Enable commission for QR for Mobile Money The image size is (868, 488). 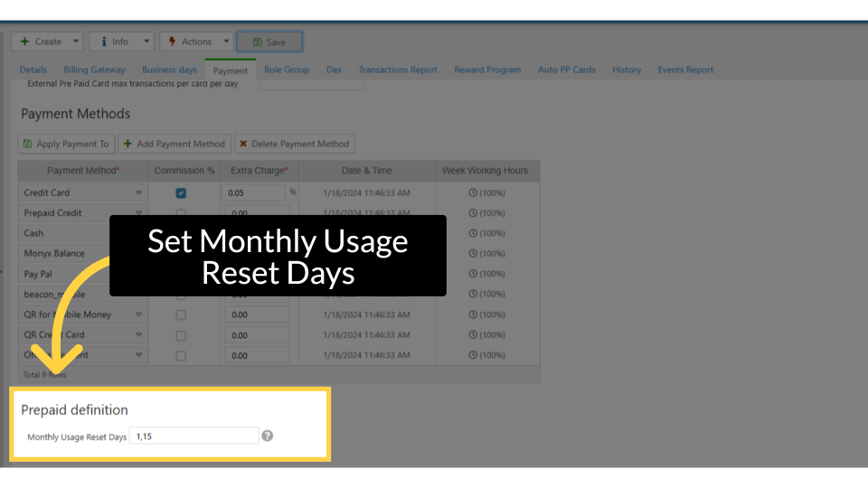click(181, 314)
